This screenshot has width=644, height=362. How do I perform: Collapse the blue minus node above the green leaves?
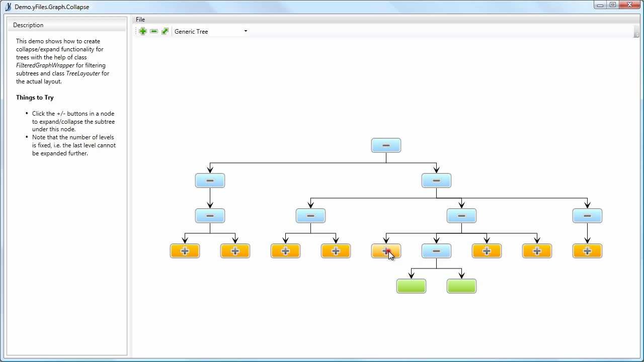click(436, 251)
